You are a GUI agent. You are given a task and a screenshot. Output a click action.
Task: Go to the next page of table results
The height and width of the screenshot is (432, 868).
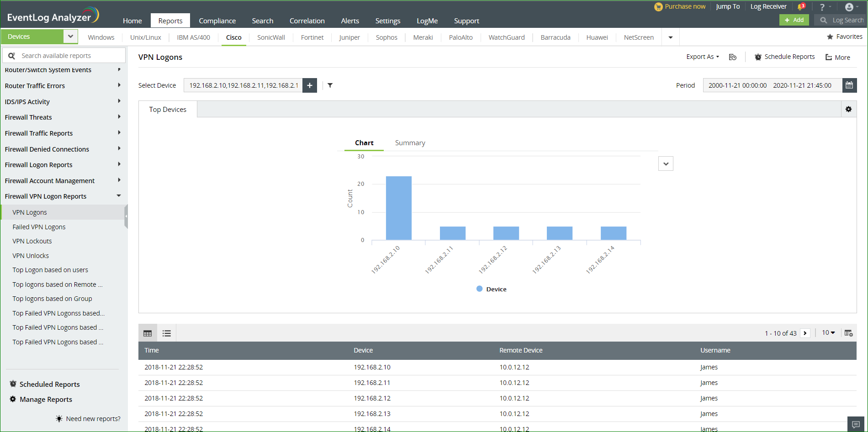pos(805,333)
